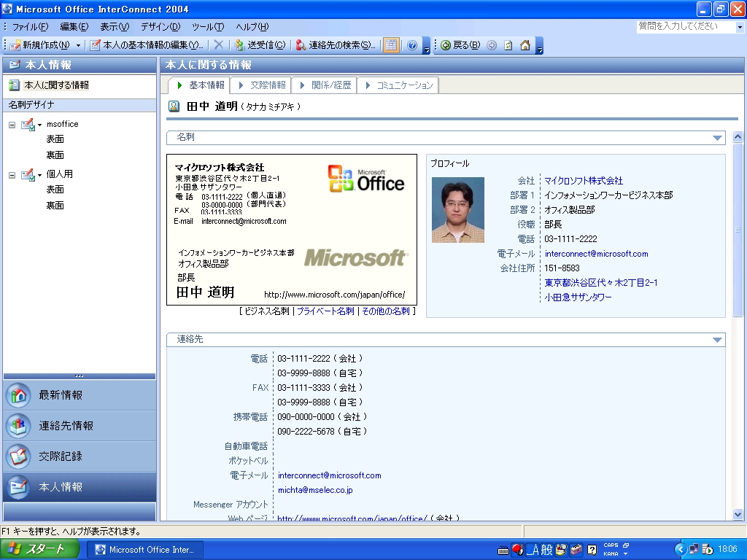This screenshot has width=747, height=560.
Task: Collapse the 連絡先 section with its arrow
Action: pos(717,340)
